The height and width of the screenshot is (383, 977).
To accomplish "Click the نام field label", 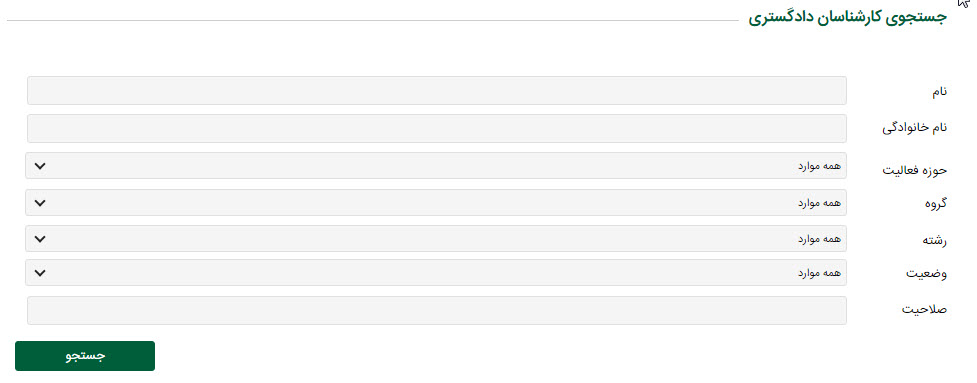I will [939, 92].
